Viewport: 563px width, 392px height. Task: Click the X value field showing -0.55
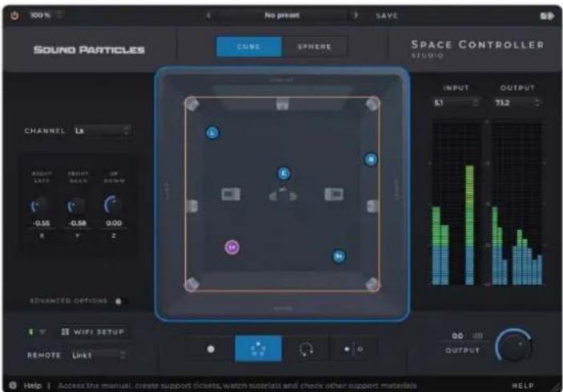[x=42, y=223]
